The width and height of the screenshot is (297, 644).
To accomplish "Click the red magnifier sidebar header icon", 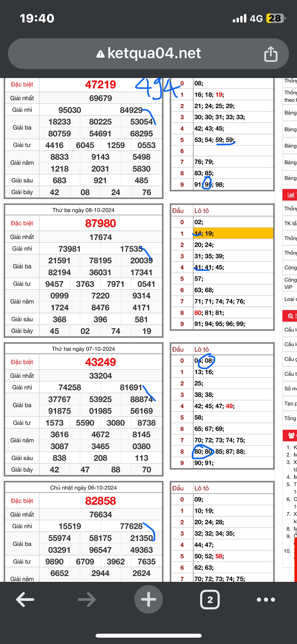I will (x=291, y=316).
